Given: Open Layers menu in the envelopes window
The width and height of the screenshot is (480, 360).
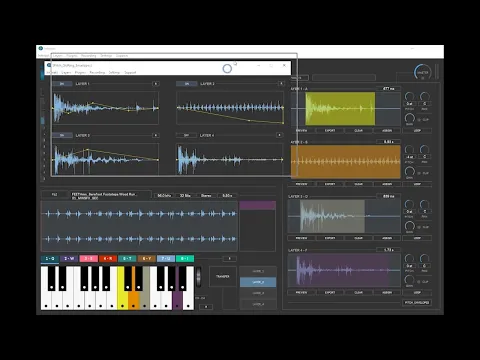Looking at the screenshot, I should click(66, 72).
